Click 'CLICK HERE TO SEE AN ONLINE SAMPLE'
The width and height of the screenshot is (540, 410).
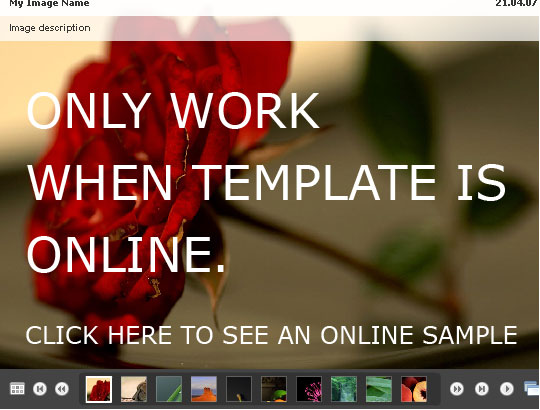[x=271, y=335]
